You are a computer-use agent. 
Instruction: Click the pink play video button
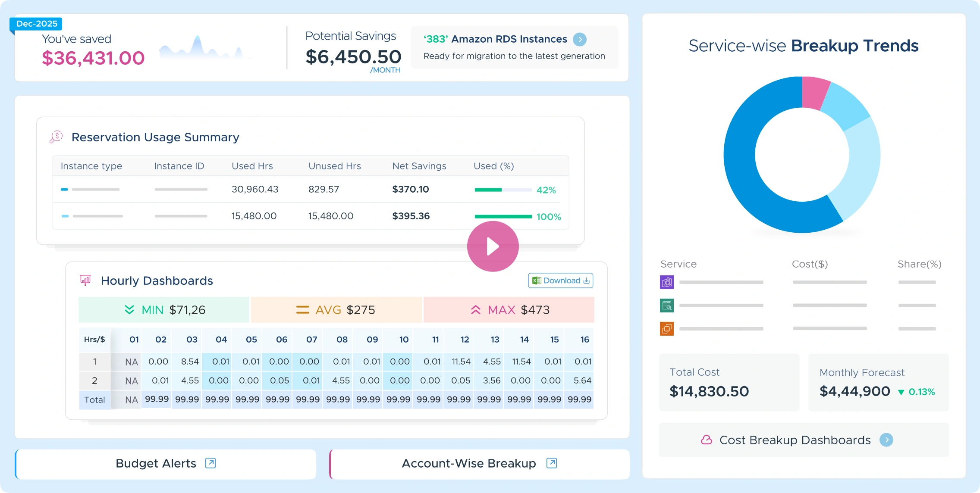(x=493, y=246)
